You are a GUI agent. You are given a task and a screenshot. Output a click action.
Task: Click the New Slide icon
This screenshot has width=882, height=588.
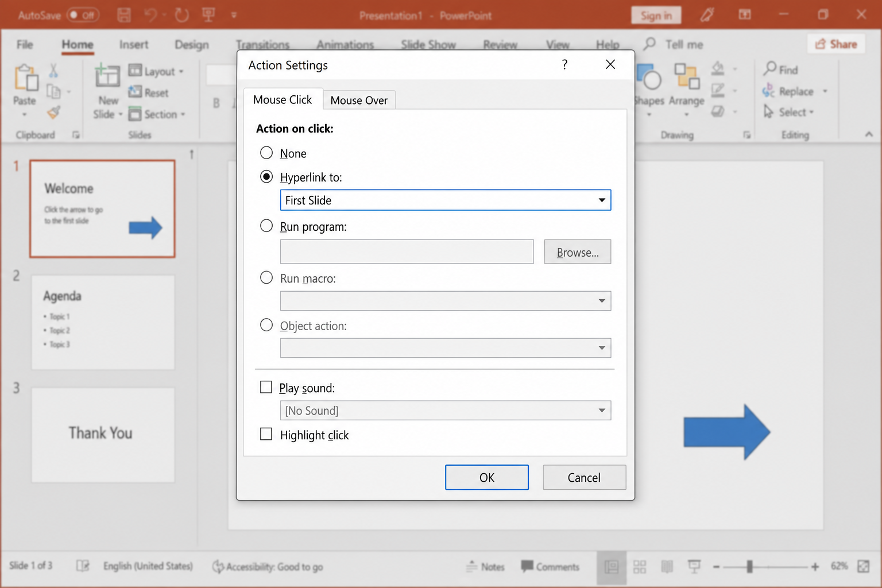[x=107, y=76]
